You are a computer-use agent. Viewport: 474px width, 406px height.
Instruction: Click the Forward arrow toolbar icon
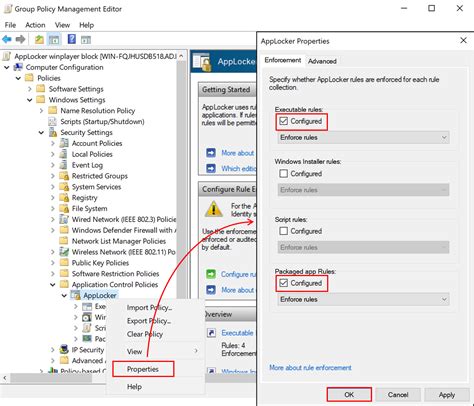pos(21,40)
